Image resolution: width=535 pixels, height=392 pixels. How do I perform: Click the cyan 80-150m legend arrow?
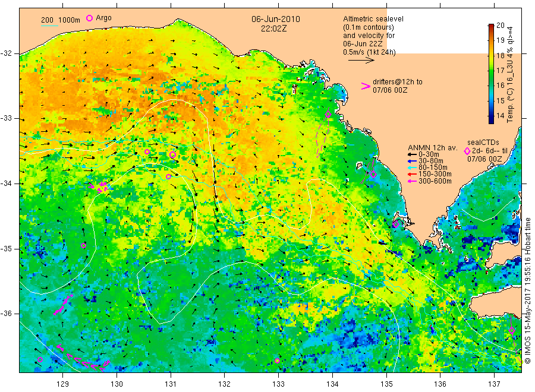coord(413,167)
